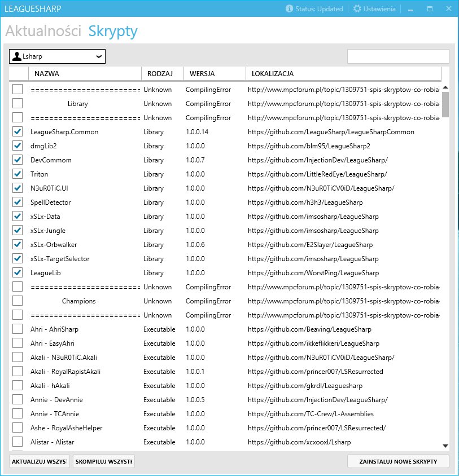459x476 pixels.
Task: Uncheck the xSLx-TargetSelector checkbox
Action: point(18,259)
